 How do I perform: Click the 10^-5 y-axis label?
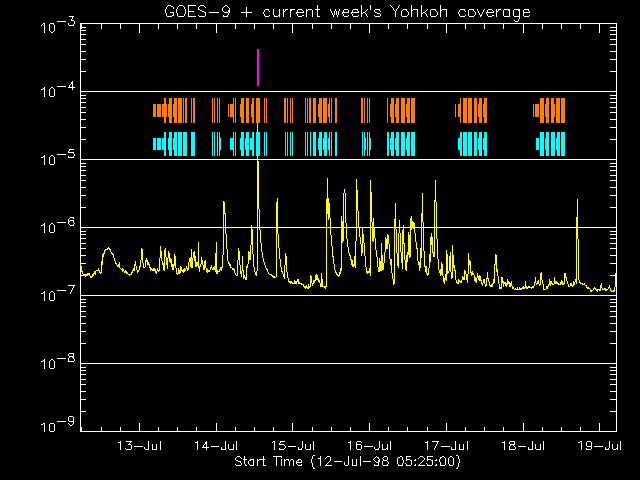(x=58, y=158)
